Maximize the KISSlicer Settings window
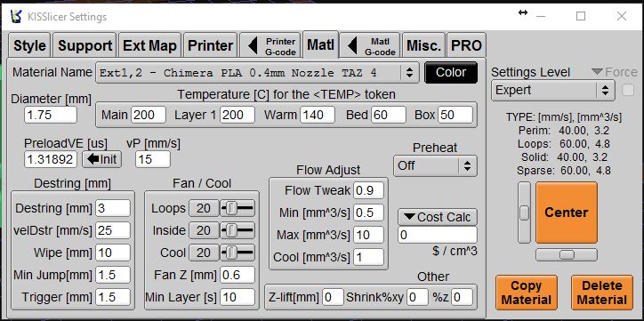The width and height of the screenshot is (644, 321). click(581, 16)
